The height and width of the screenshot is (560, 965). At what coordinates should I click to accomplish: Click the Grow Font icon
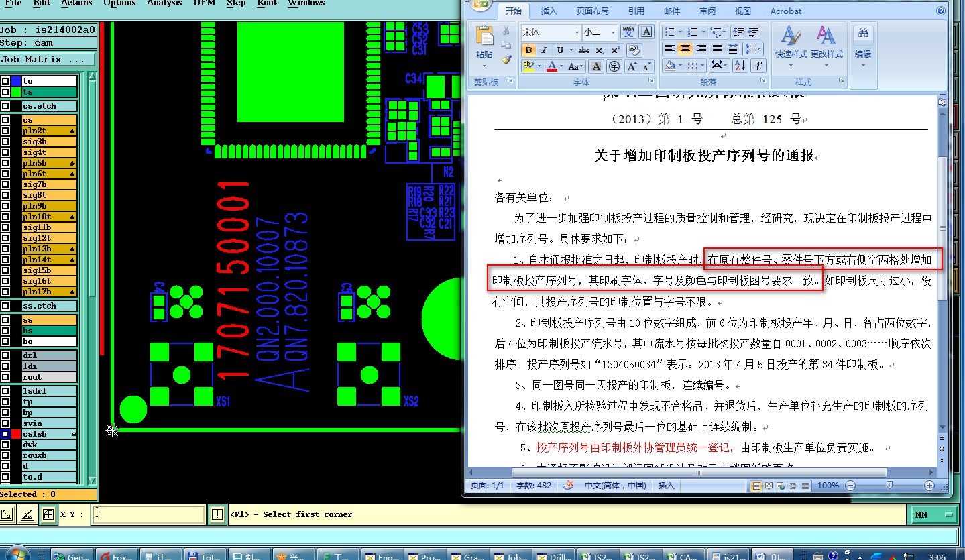(x=631, y=66)
